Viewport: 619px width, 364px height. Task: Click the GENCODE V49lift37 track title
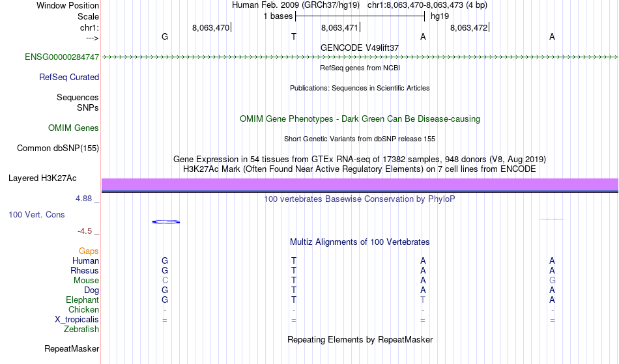tap(360, 48)
